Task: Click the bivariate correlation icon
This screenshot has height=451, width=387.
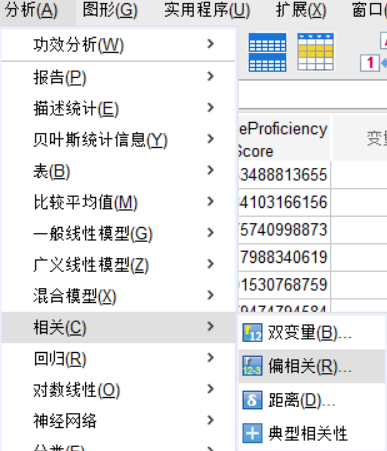Action: pyautogui.click(x=252, y=332)
